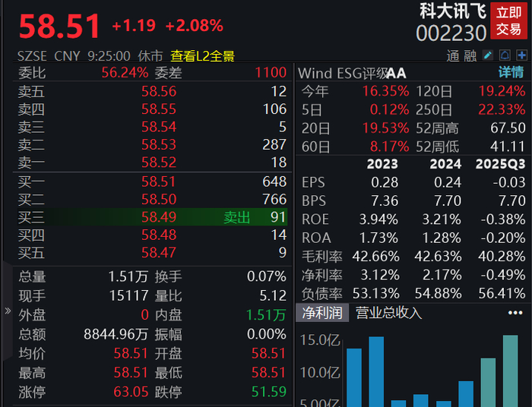Open the 查看L2全景 link

click(203, 56)
